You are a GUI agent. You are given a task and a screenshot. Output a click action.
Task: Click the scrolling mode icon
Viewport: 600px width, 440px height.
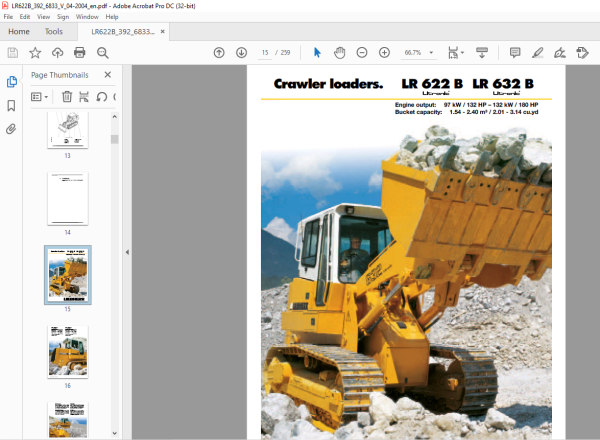pos(482,53)
